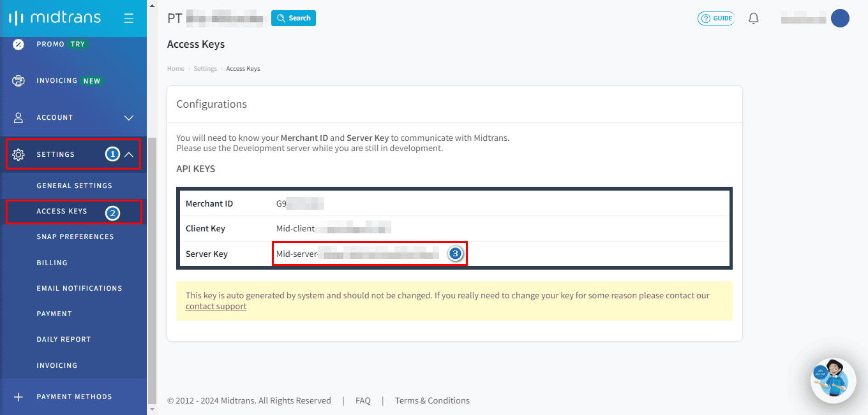The image size is (868, 415).
Task: Click the user profile avatar
Action: [840, 18]
